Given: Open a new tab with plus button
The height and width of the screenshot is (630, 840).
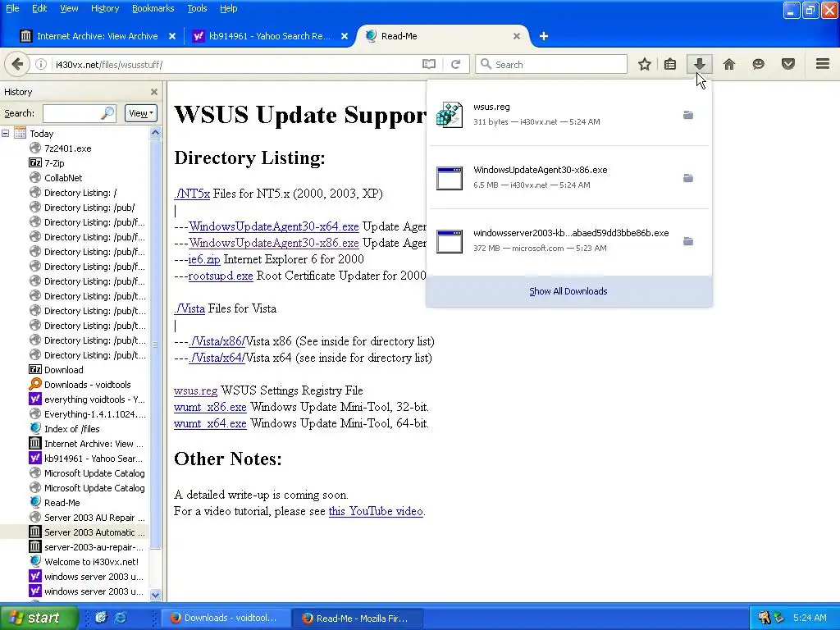Looking at the screenshot, I should click(544, 36).
